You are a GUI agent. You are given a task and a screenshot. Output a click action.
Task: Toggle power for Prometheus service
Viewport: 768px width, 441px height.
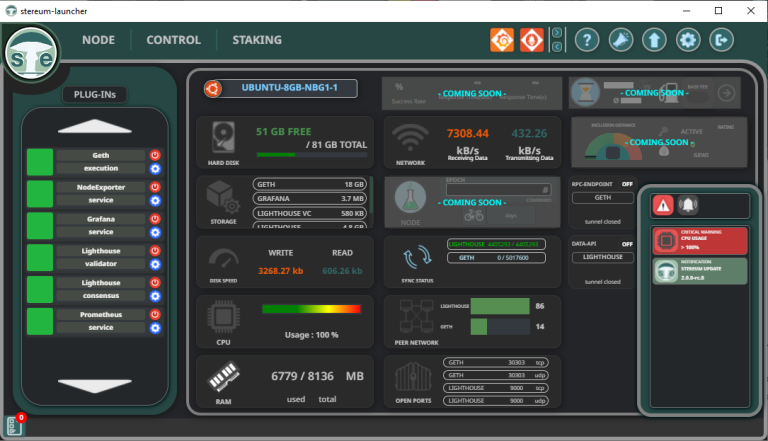click(x=155, y=315)
